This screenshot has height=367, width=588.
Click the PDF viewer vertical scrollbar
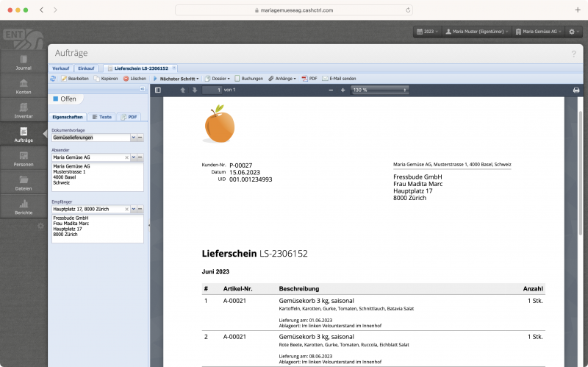coord(581,173)
